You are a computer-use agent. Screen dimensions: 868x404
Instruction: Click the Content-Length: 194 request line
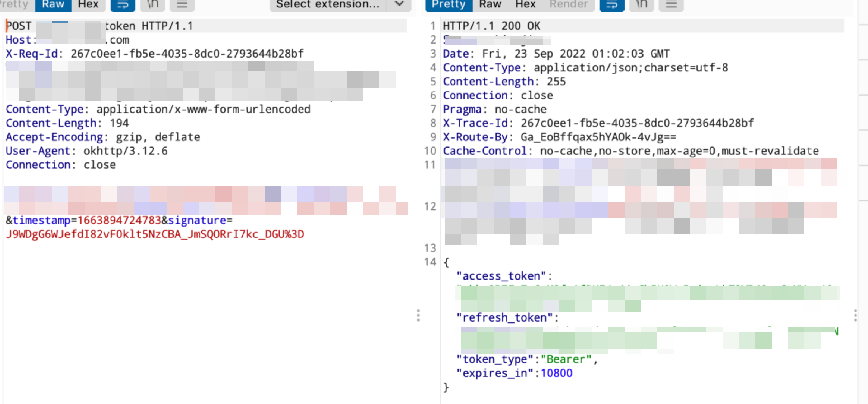coord(67,123)
